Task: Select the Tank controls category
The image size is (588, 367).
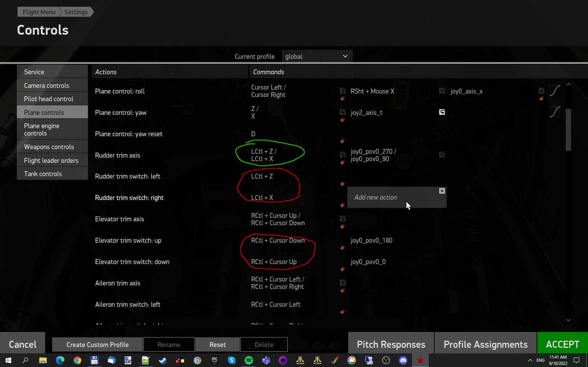Action: (x=52, y=174)
